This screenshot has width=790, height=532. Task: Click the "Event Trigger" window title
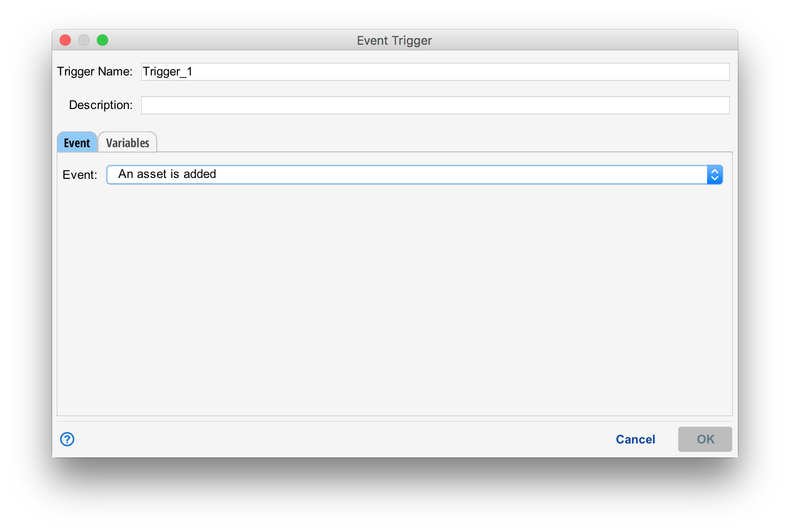(395, 41)
